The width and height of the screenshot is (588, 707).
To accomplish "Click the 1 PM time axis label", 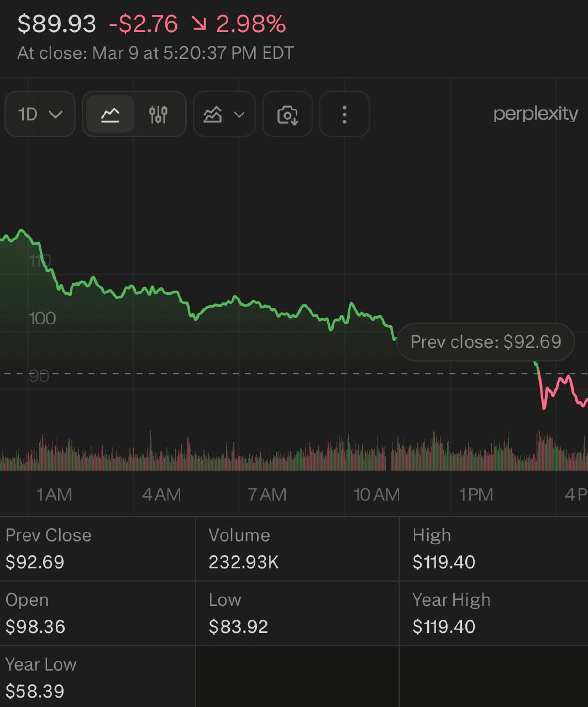I will pos(476,494).
